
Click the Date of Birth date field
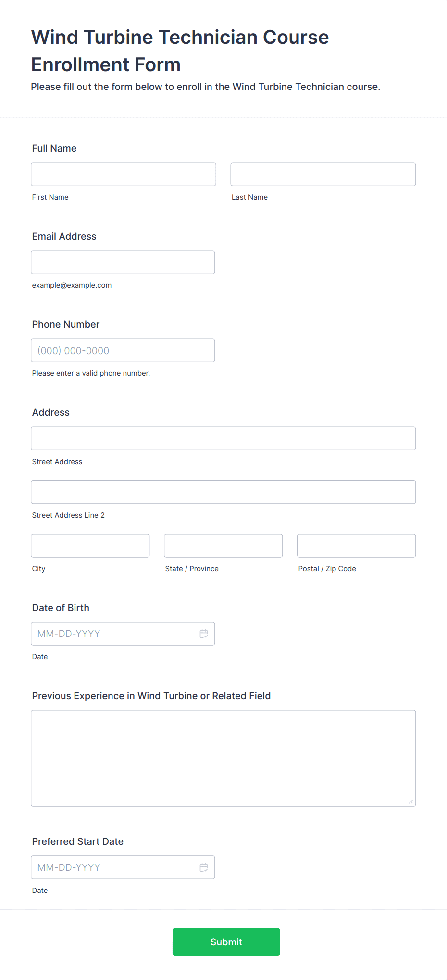point(123,634)
